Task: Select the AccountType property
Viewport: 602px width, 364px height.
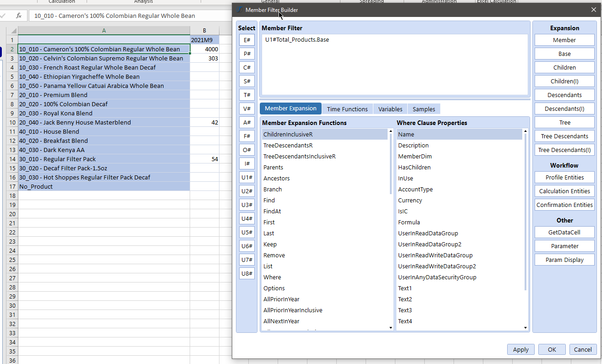Action: point(460,189)
